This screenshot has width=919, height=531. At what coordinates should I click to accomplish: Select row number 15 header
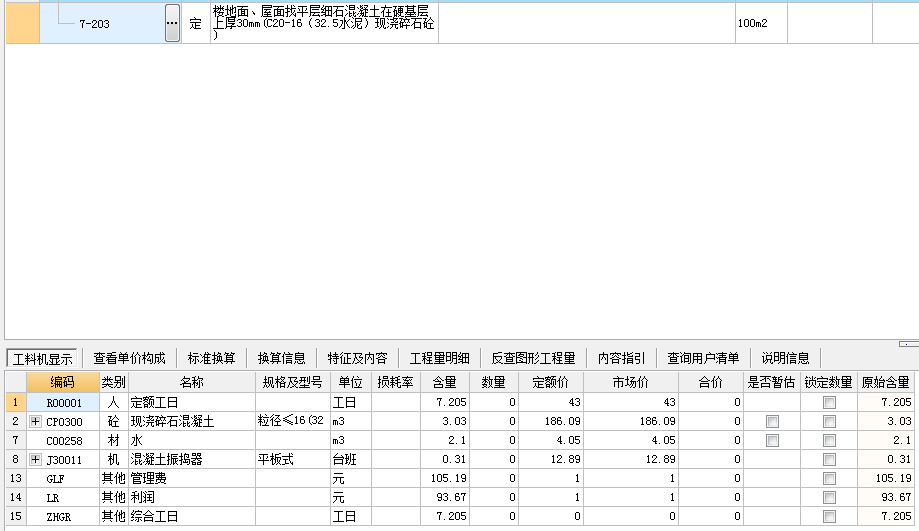tap(16, 516)
